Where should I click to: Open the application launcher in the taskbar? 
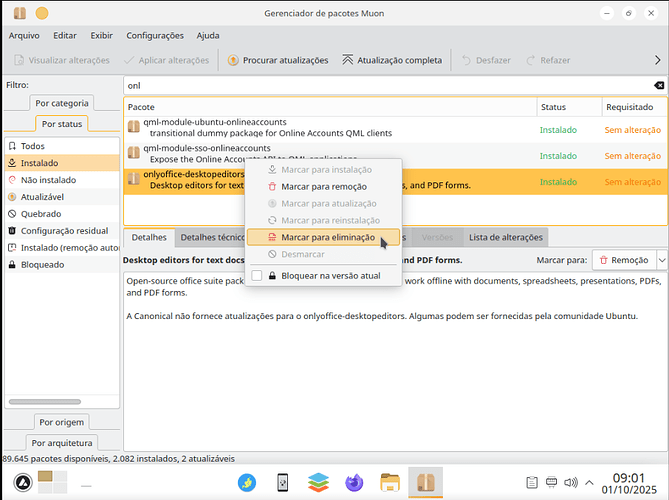21,483
